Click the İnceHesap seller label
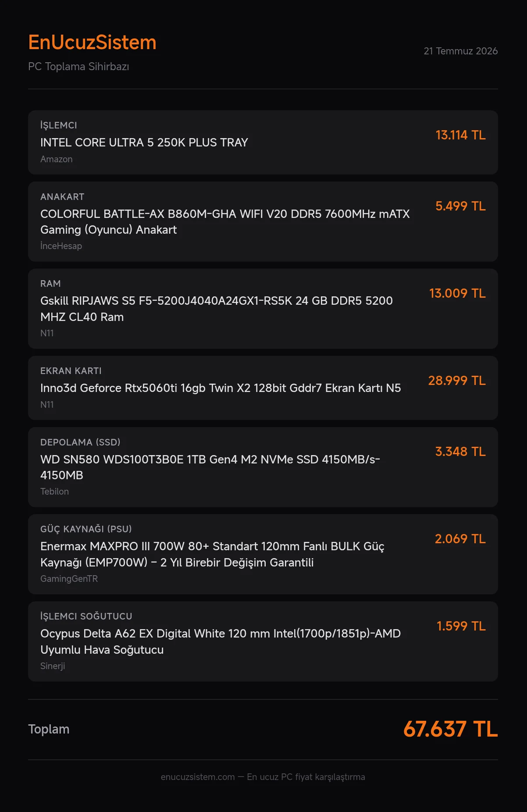The height and width of the screenshot is (812, 527). (x=61, y=246)
